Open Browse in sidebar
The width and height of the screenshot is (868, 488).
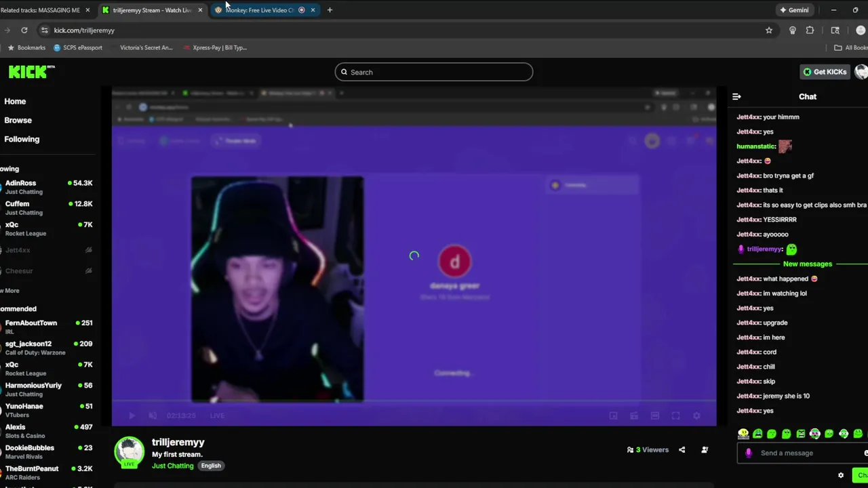pos(18,120)
